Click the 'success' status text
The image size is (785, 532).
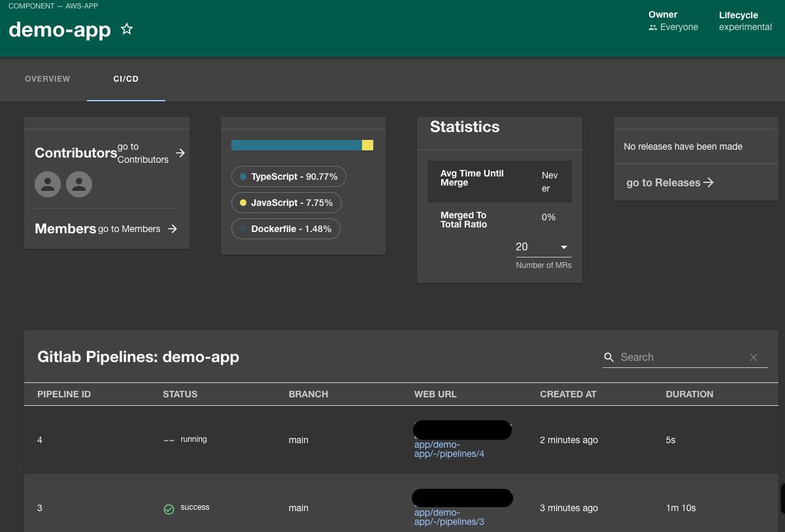pyautogui.click(x=195, y=507)
